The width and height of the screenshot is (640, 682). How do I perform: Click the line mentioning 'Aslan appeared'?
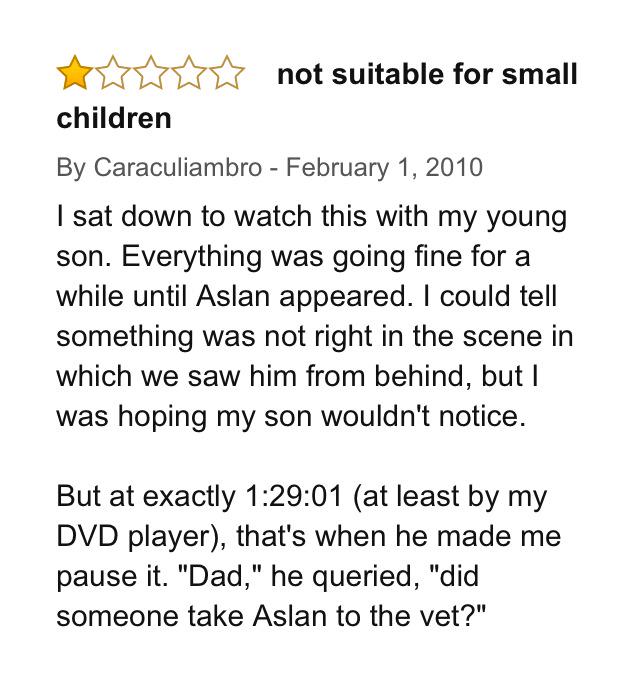click(x=307, y=297)
